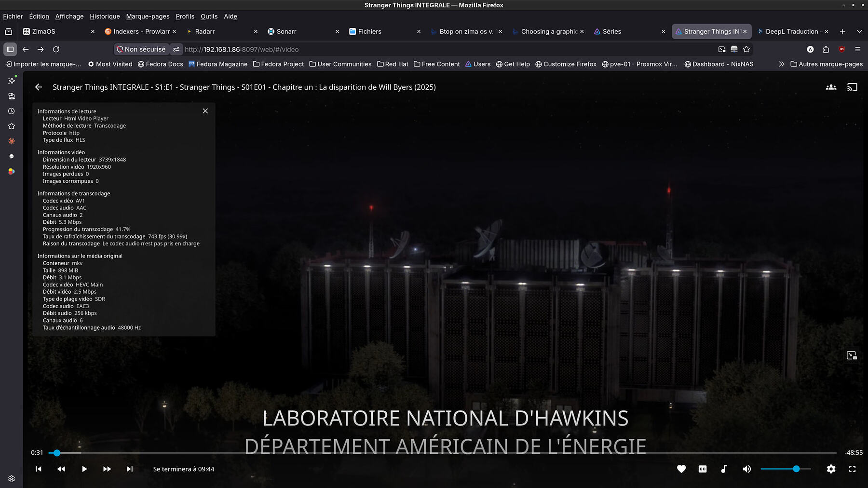Screen dimensions: 868x488
Task: Open the sidebar AI chatbot sparkle icon
Action: point(12,81)
